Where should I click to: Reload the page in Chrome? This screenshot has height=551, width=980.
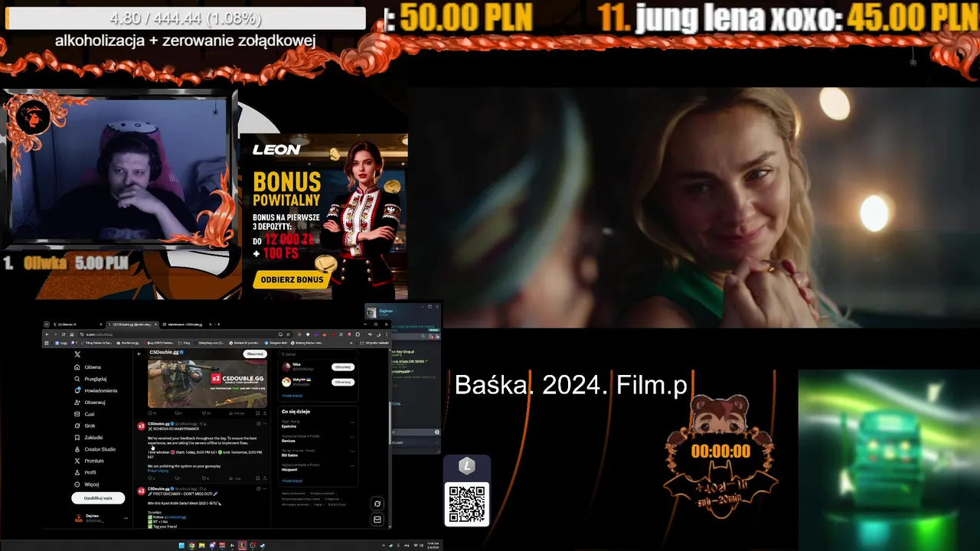(x=64, y=334)
